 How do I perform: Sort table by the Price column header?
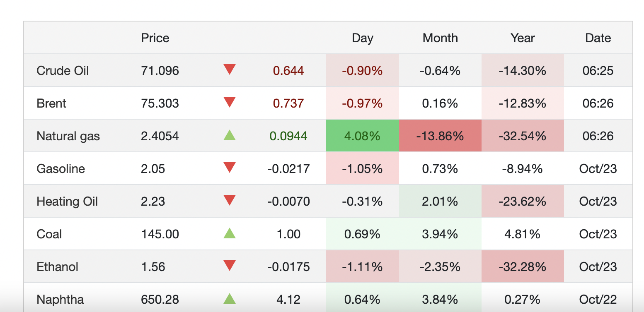tap(155, 38)
